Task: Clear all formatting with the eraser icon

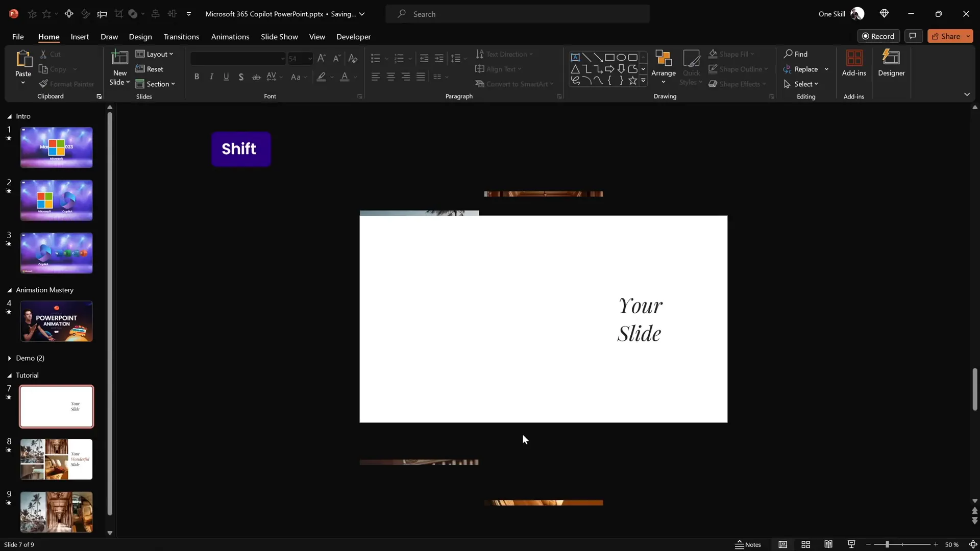Action: pos(353,58)
